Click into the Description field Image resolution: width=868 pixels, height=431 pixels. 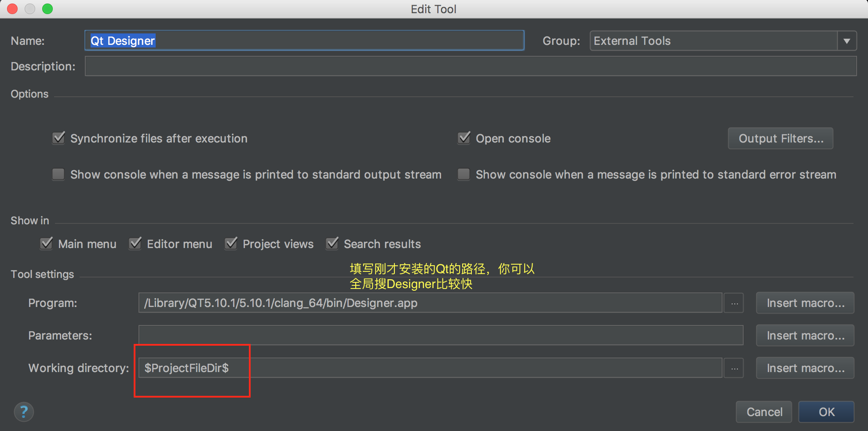pos(470,66)
